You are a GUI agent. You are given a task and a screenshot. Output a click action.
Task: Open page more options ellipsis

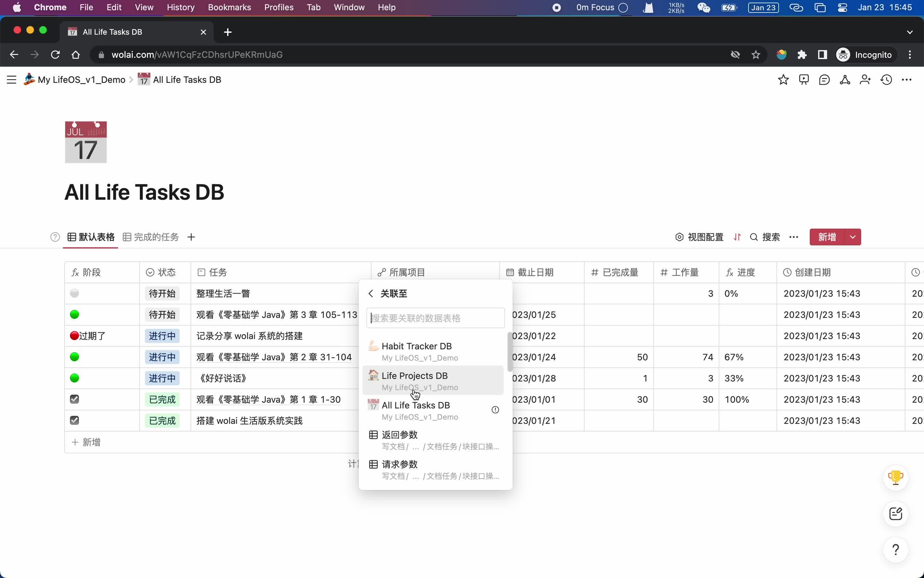tap(906, 80)
